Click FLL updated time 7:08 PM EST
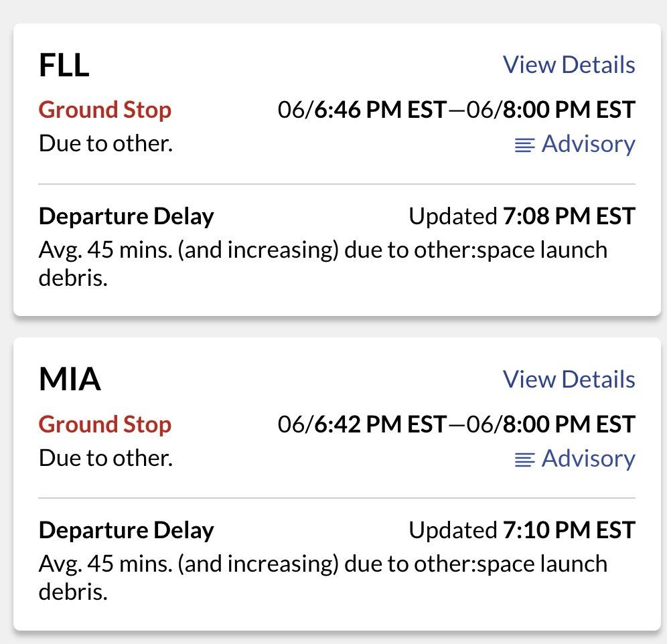 pos(569,216)
